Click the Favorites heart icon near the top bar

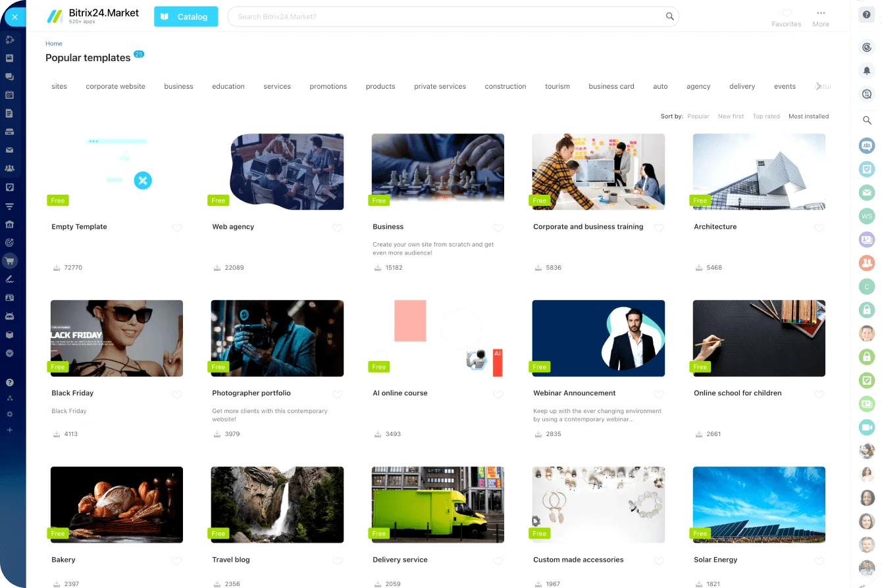pyautogui.click(x=786, y=14)
